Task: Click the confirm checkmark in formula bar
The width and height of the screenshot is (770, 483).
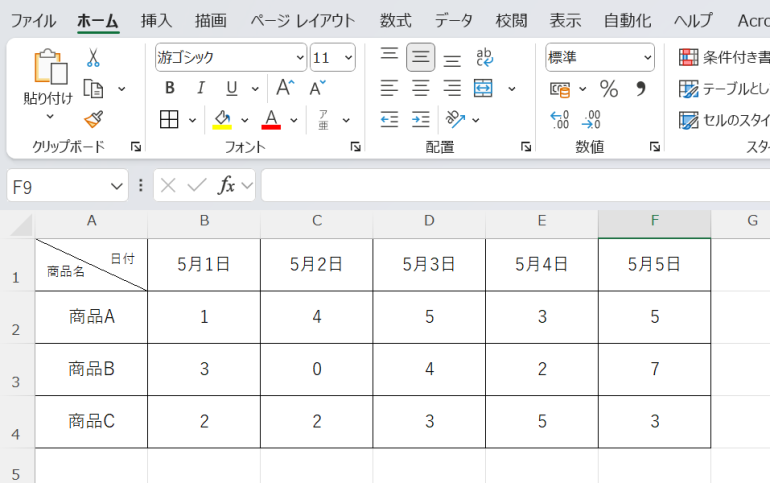Action: pyautogui.click(x=197, y=186)
